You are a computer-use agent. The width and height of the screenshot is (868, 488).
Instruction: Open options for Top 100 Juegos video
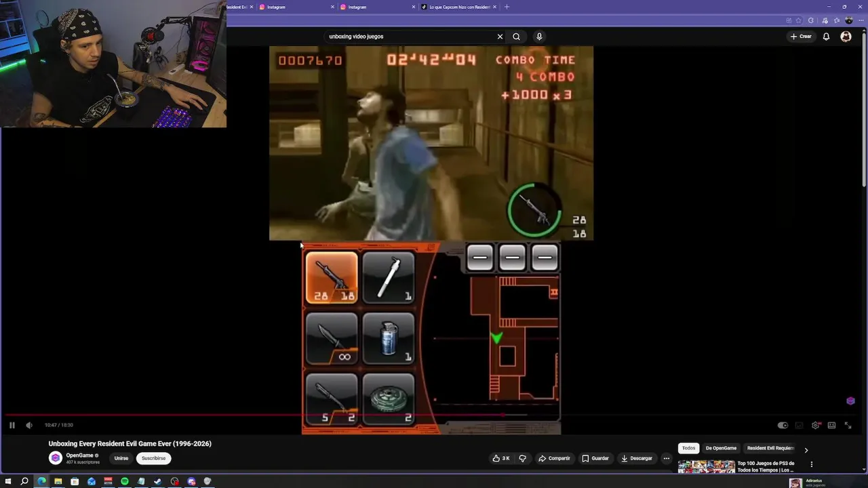click(811, 464)
